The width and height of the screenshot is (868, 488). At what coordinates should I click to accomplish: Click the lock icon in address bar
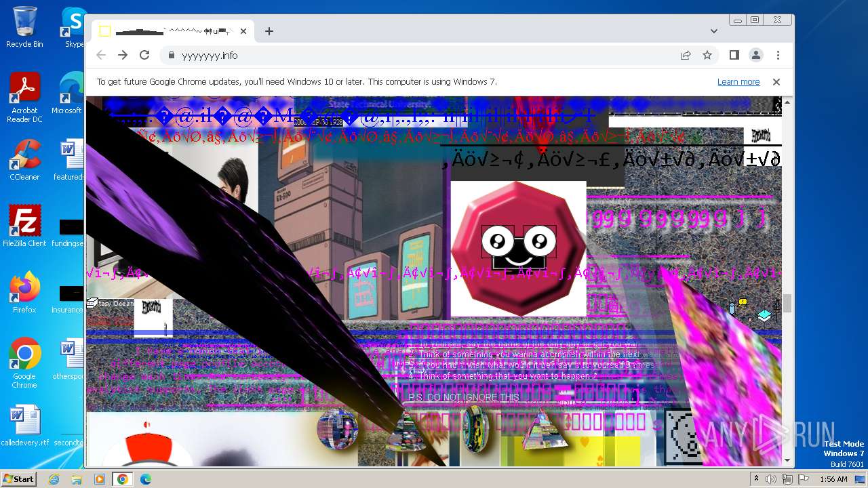tap(172, 56)
